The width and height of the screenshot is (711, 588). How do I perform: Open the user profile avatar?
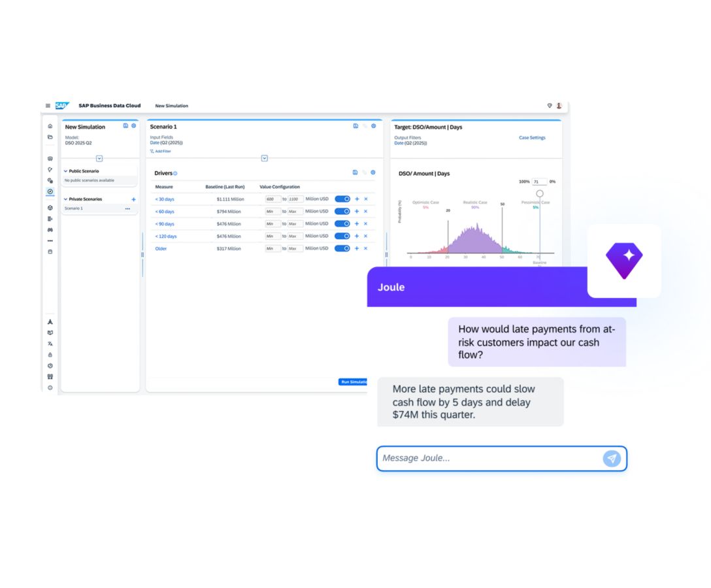pyautogui.click(x=559, y=106)
